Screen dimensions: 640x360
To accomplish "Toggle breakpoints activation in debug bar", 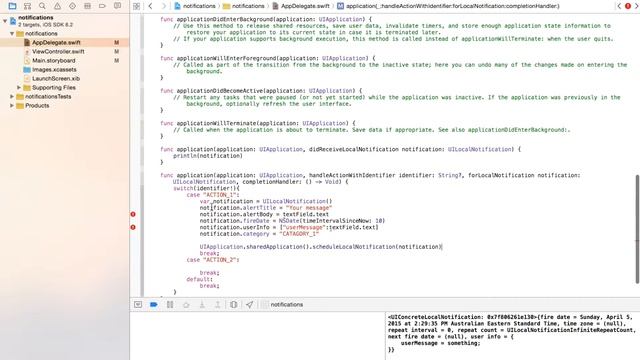I will pos(154,304).
